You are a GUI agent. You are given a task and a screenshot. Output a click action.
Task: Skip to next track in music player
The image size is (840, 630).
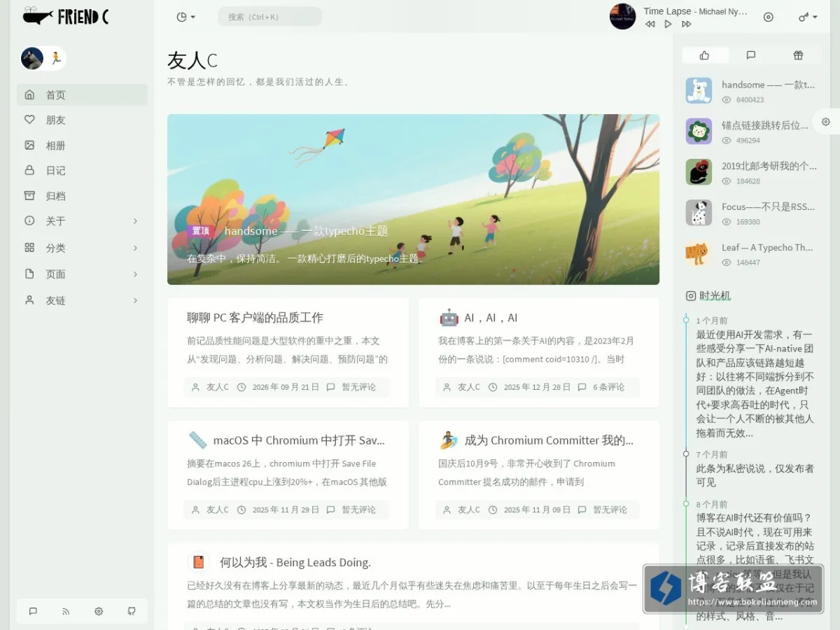coord(687,24)
